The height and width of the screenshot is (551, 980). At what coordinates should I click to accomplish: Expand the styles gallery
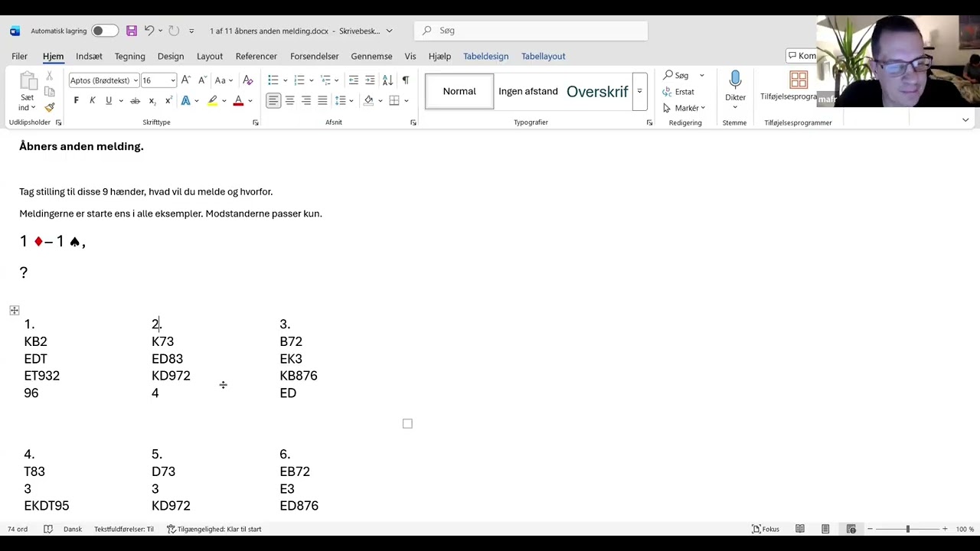tap(639, 92)
